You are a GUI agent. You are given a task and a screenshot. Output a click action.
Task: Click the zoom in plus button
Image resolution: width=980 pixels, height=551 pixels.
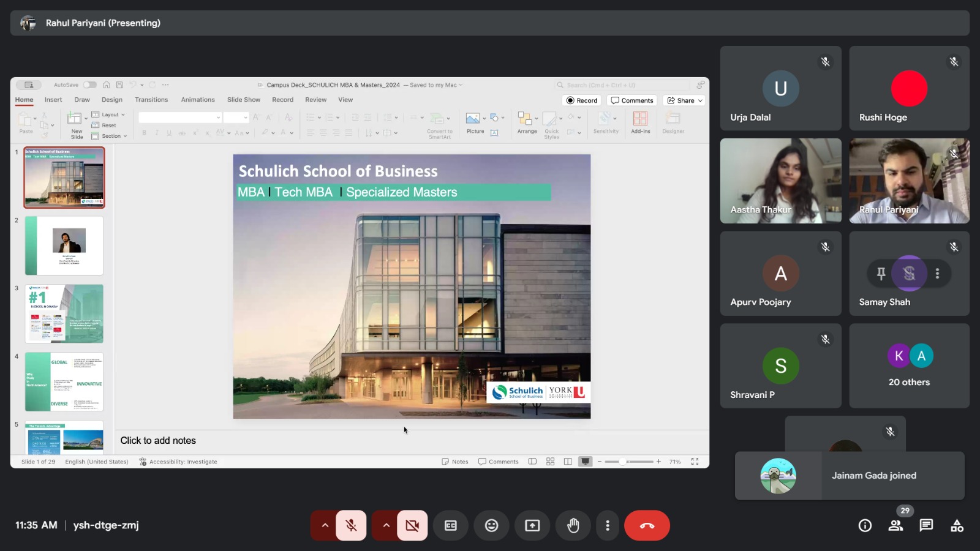[658, 462]
